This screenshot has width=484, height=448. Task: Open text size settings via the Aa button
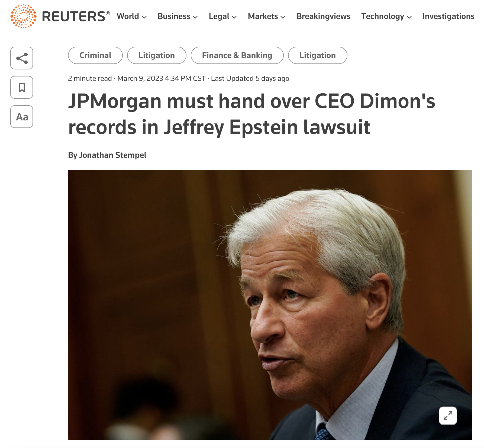point(22,117)
